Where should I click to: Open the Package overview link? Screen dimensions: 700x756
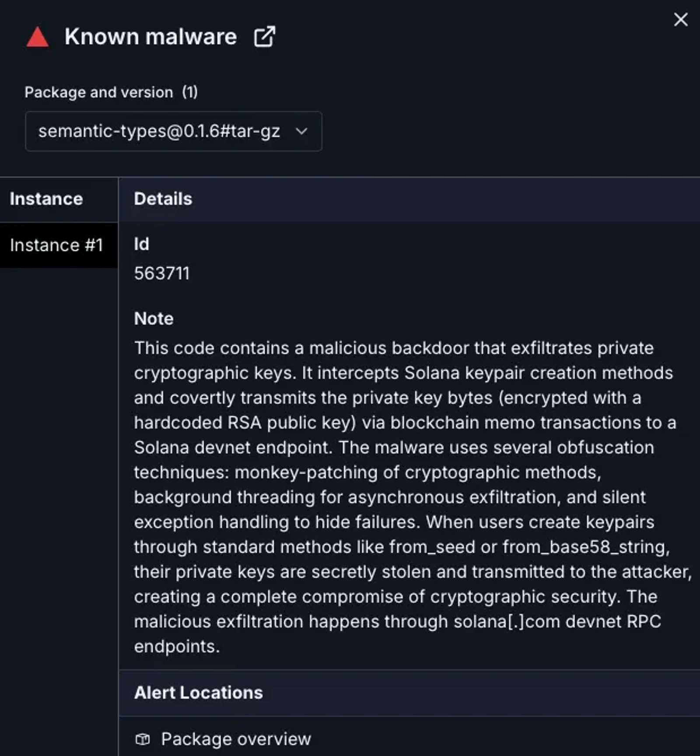click(x=236, y=739)
